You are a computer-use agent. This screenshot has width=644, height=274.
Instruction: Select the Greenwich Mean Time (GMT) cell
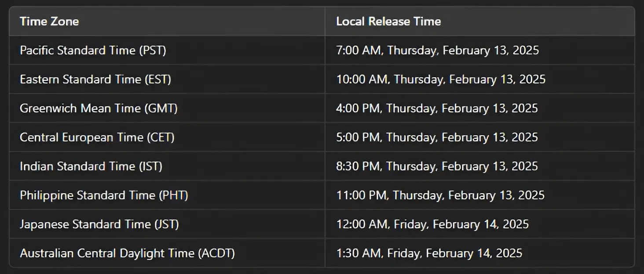[x=167, y=108]
